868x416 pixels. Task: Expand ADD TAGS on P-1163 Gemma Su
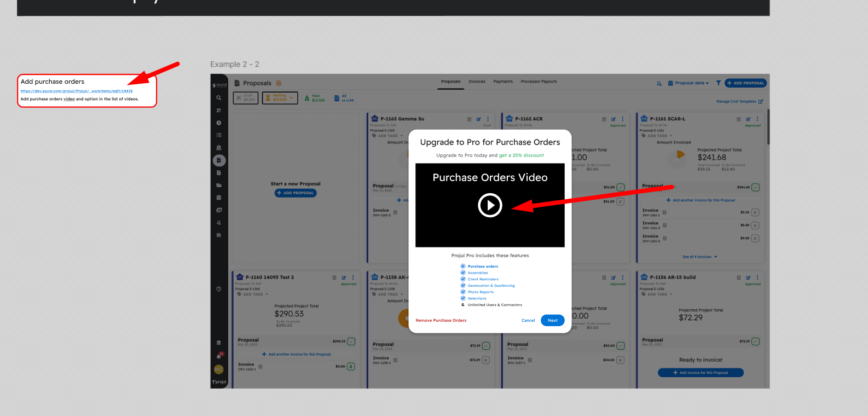click(x=387, y=136)
